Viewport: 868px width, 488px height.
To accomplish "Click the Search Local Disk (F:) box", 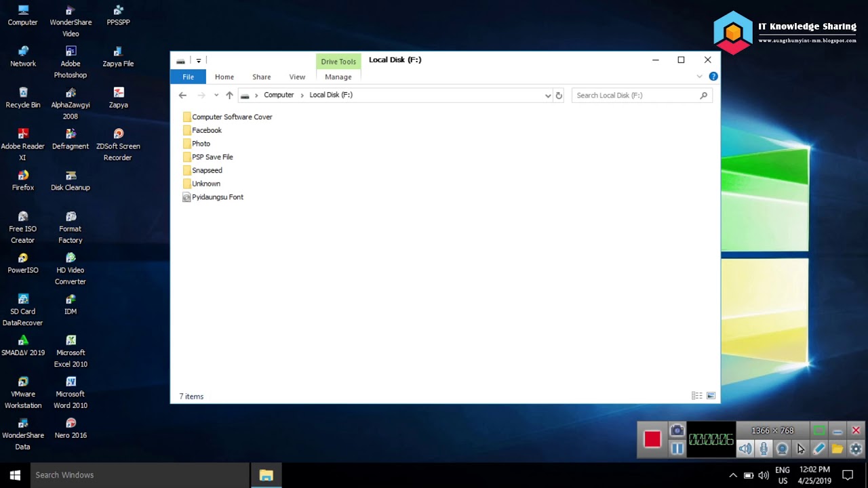I will pos(642,96).
